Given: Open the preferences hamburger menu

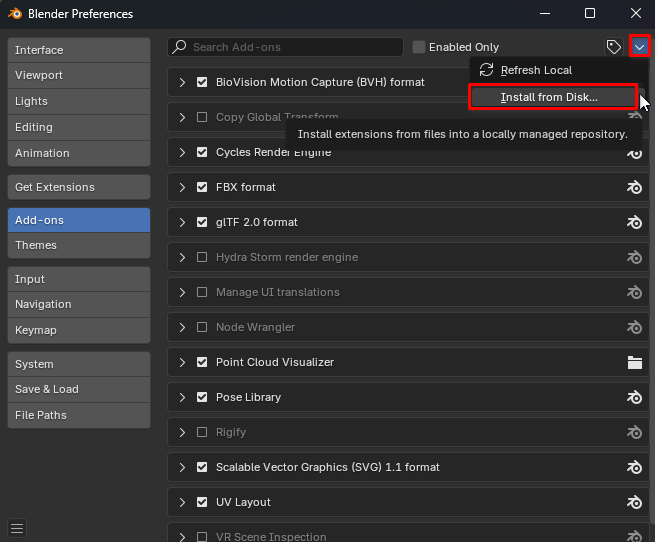Looking at the screenshot, I should coord(17,528).
